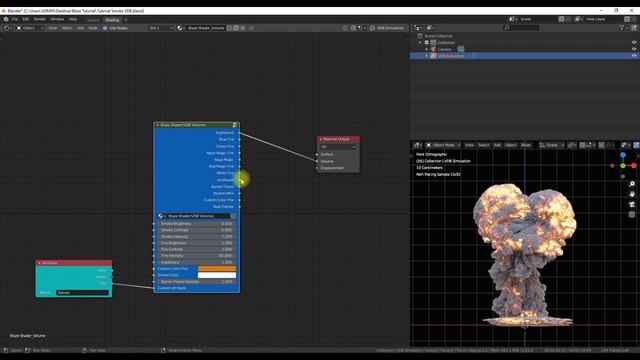Toggle node editor snapping icon
640x360 pixels.
(353, 28)
